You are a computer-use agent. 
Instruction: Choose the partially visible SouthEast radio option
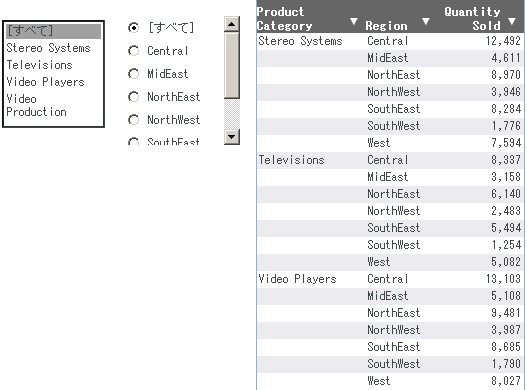133,142
